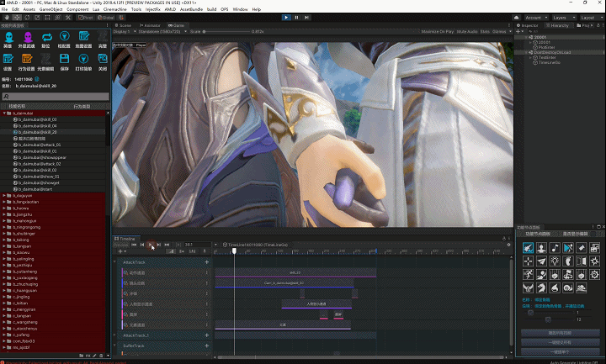Expand the c_tangsan folder
606x364 pixels.
[x=4, y=316]
